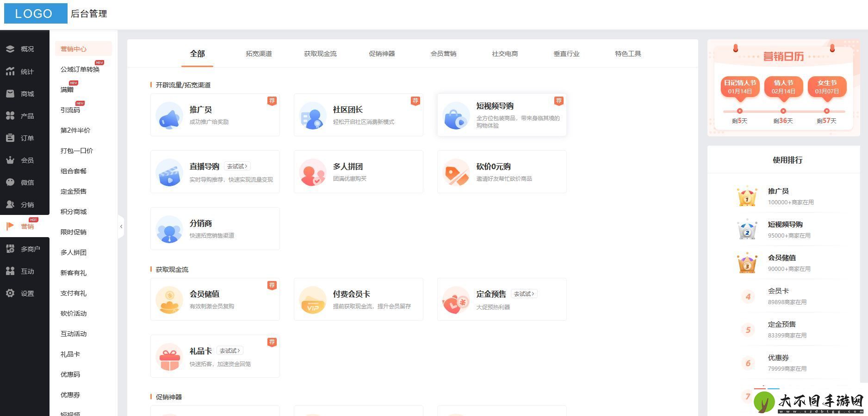Open the 多商户 multi-merchant icon
The height and width of the screenshot is (416, 868).
coord(10,249)
